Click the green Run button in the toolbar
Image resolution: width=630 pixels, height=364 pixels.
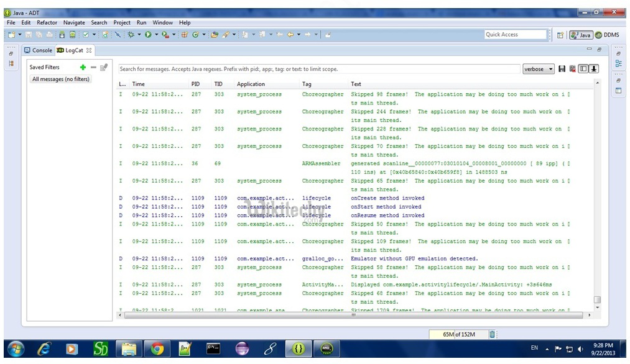(149, 35)
